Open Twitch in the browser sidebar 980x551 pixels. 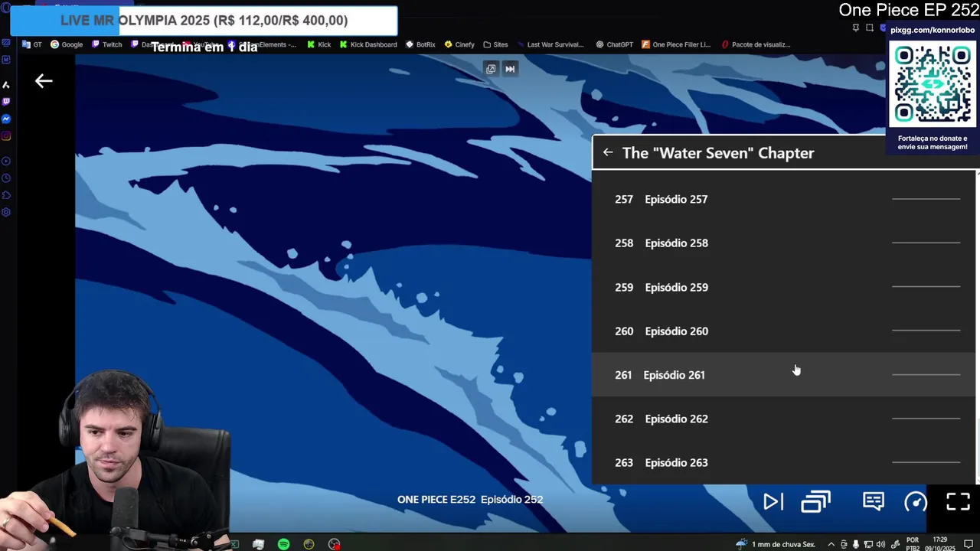6,102
